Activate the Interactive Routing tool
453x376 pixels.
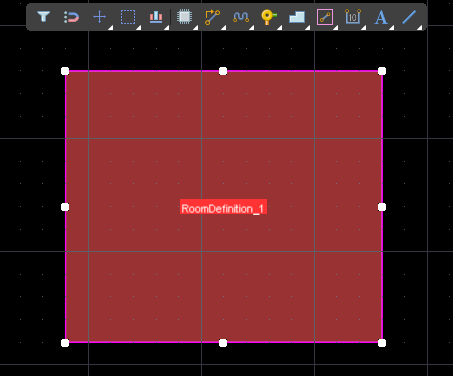tap(212, 17)
